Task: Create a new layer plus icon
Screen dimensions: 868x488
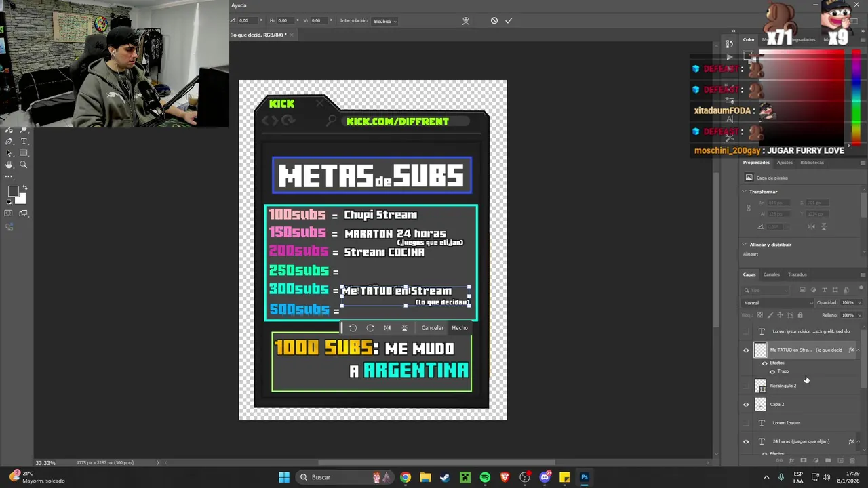Action: coord(840,460)
